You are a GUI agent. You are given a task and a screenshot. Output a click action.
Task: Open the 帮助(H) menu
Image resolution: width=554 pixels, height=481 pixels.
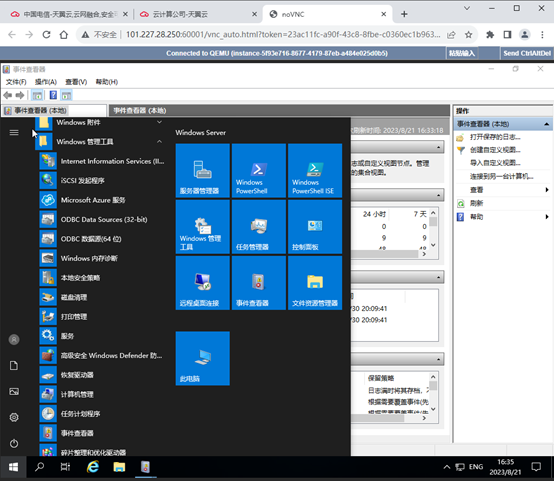click(x=107, y=82)
